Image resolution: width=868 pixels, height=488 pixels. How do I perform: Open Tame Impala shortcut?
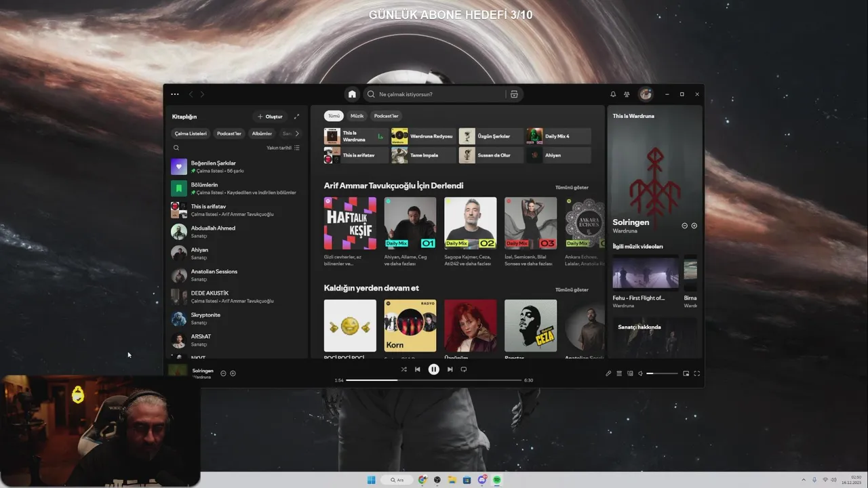[423, 155]
